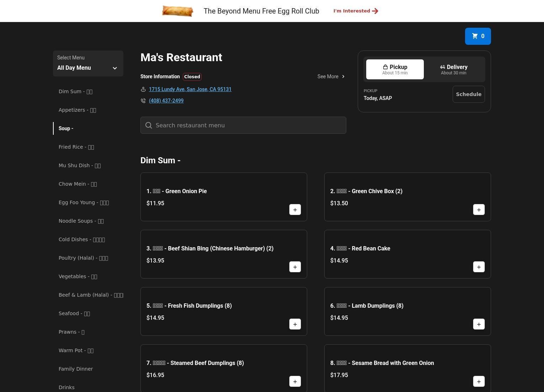Expand See More store information
544x392 pixels.
(x=331, y=76)
